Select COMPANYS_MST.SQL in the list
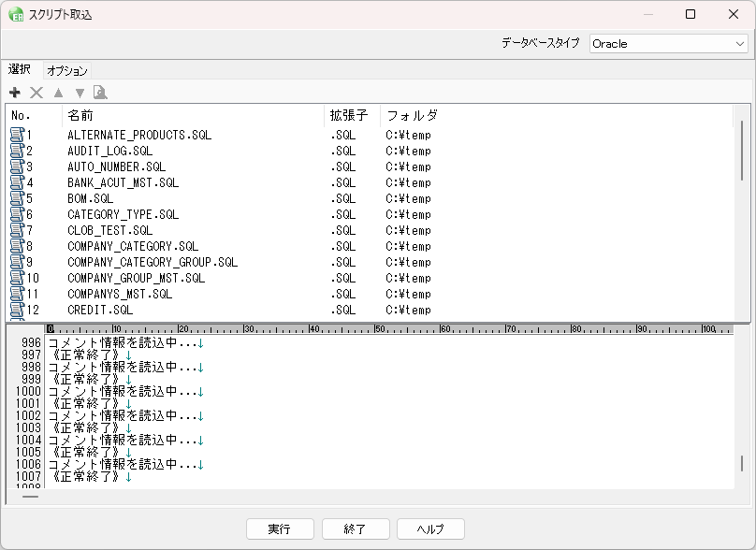Viewport: 756px width, 550px height. tap(120, 294)
